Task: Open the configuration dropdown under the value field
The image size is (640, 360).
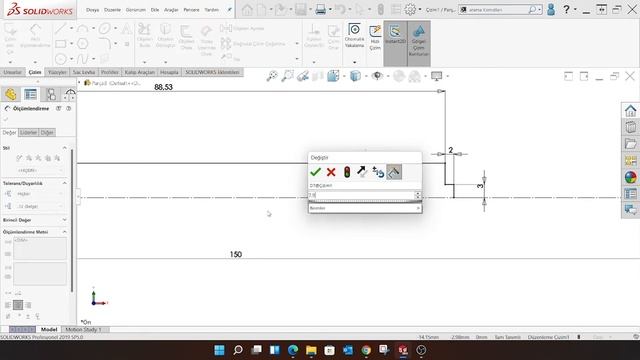Action: point(365,208)
